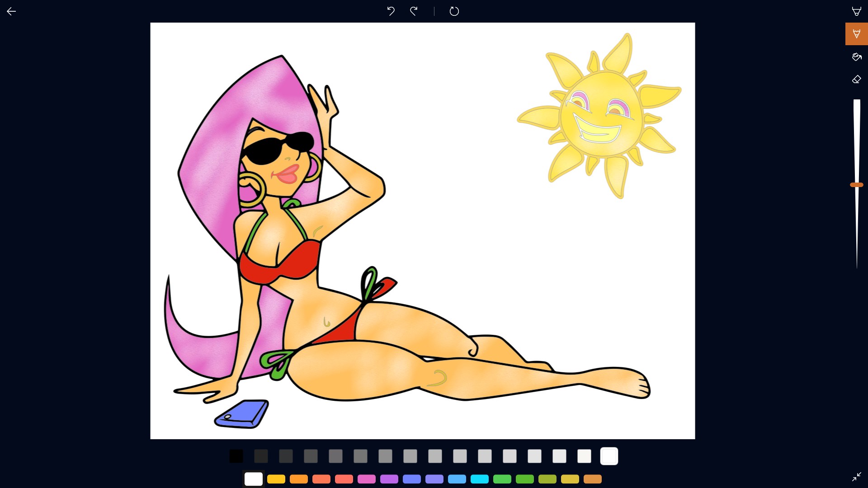Screen dimensions: 868x488
Task: Choose the purple color swatch
Action: pyautogui.click(x=389, y=479)
